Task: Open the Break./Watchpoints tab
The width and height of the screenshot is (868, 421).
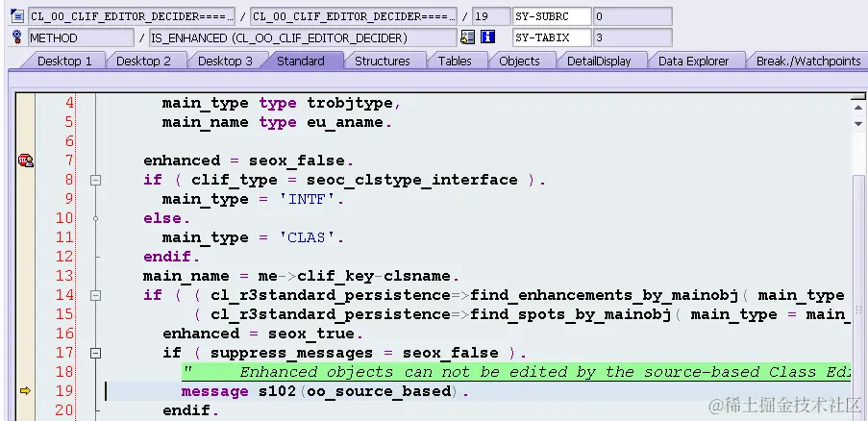Action: click(807, 61)
